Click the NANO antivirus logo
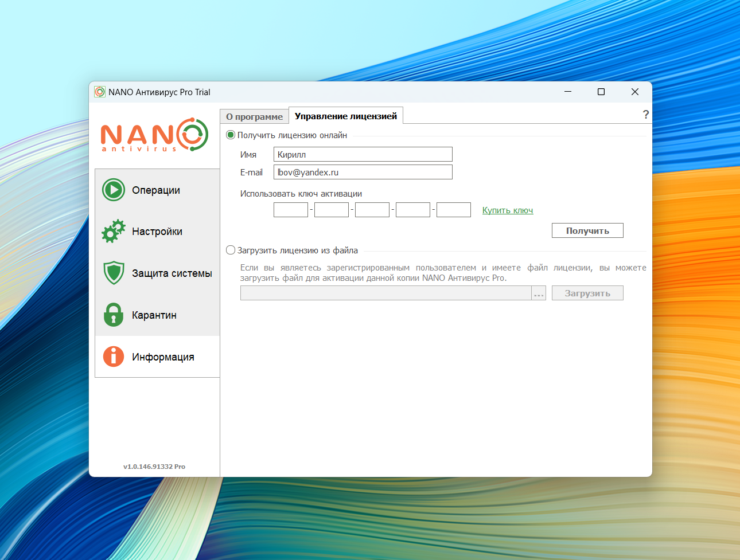Viewport: 740px width, 560px height. pyautogui.click(x=154, y=135)
